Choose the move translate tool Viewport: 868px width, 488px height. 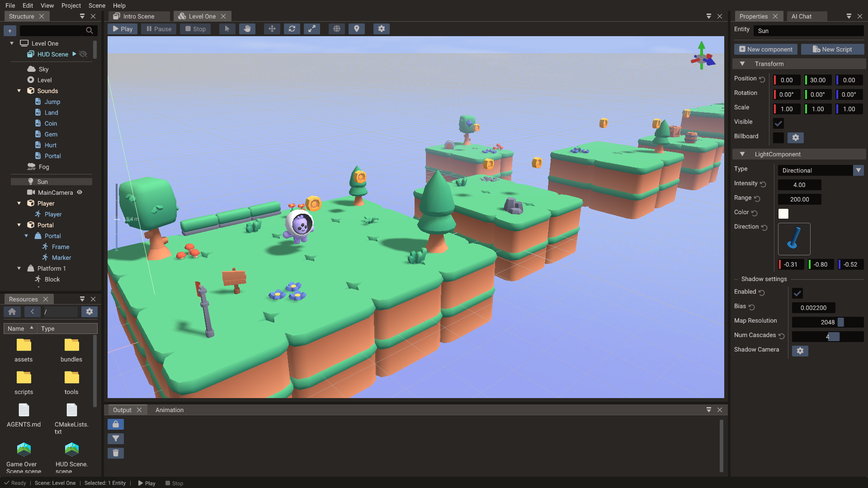[272, 29]
